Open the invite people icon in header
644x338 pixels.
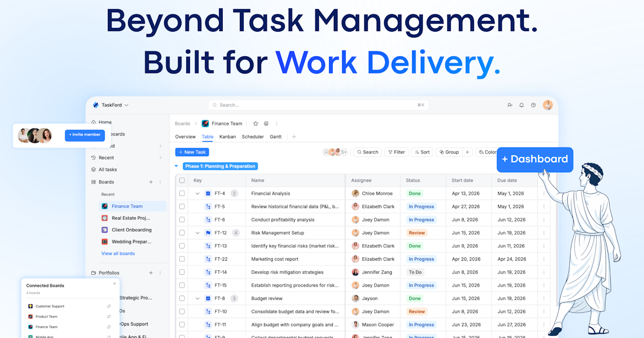[510, 105]
